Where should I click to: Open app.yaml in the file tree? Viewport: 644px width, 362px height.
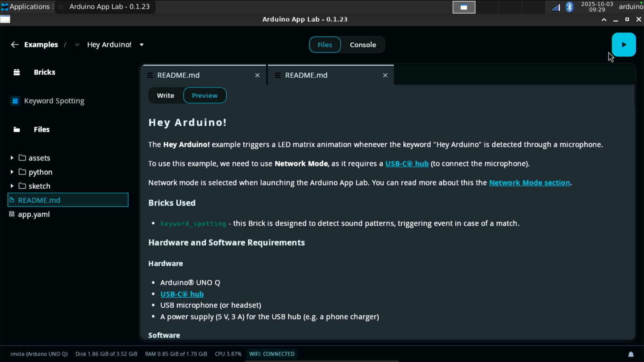[34, 214]
